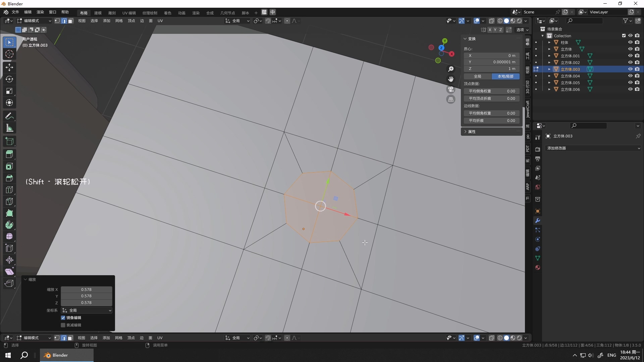Open Modifier properties wrench tab
This screenshot has width=644, height=362.
point(538,221)
